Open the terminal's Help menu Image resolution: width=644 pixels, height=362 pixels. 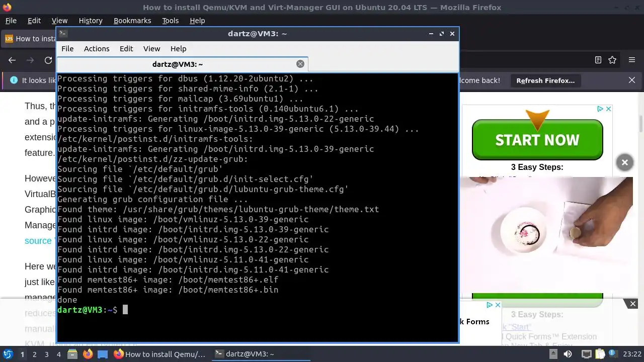(x=178, y=49)
